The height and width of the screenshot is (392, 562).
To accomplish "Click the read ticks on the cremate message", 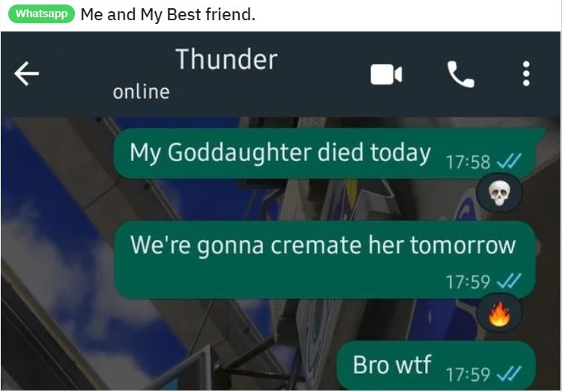I will pyautogui.click(x=509, y=281).
